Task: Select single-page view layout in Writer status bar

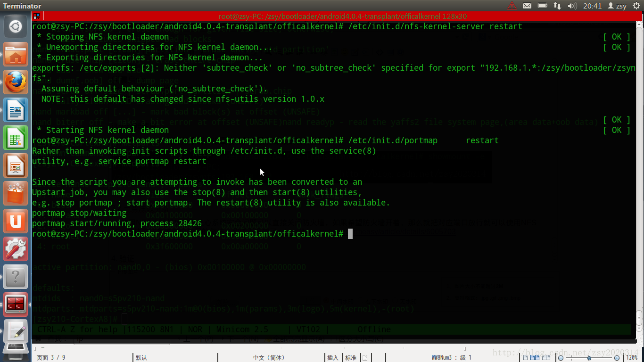Action: [526, 358]
